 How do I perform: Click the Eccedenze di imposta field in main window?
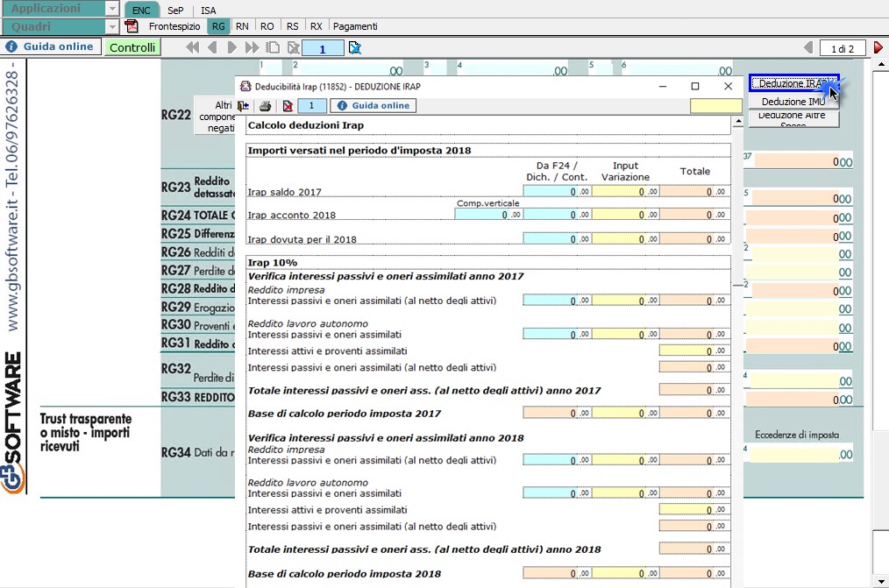801,454
